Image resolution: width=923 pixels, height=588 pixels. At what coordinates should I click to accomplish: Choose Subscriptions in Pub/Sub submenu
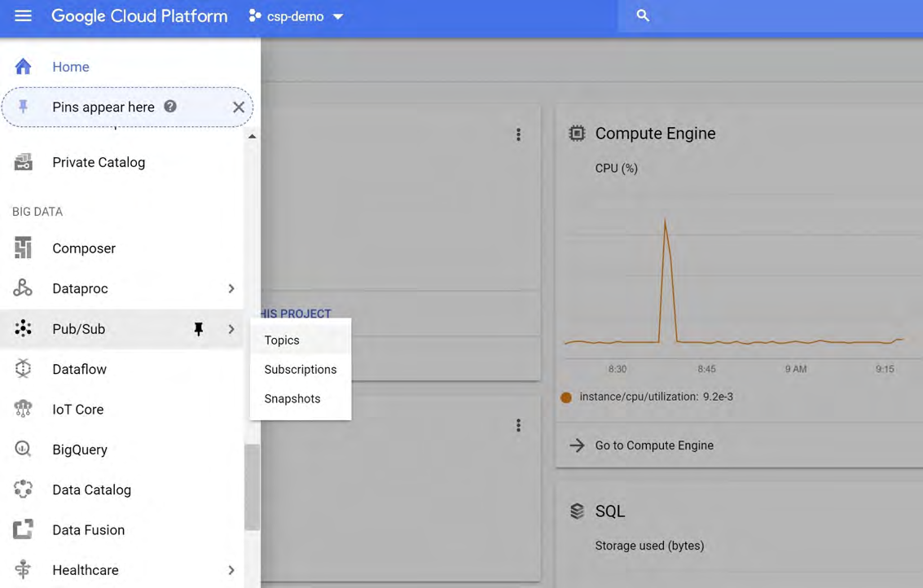(301, 370)
